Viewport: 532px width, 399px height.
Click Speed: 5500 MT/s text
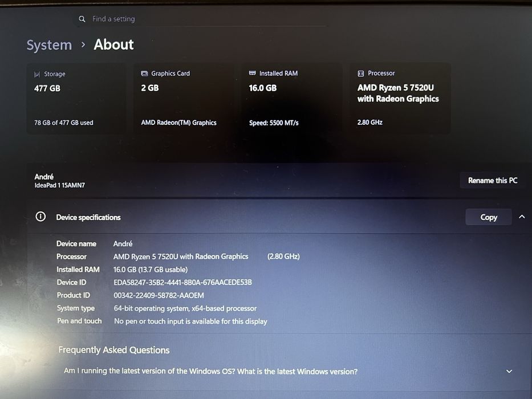274,123
